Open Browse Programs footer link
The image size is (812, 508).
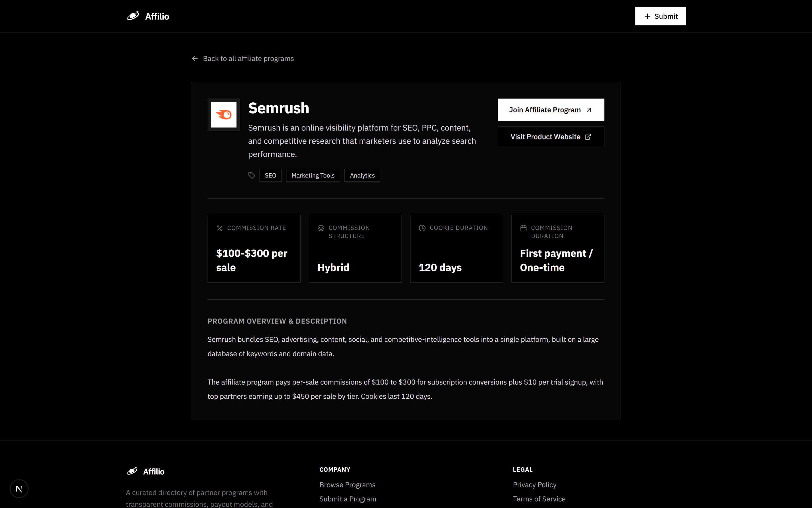(347, 485)
